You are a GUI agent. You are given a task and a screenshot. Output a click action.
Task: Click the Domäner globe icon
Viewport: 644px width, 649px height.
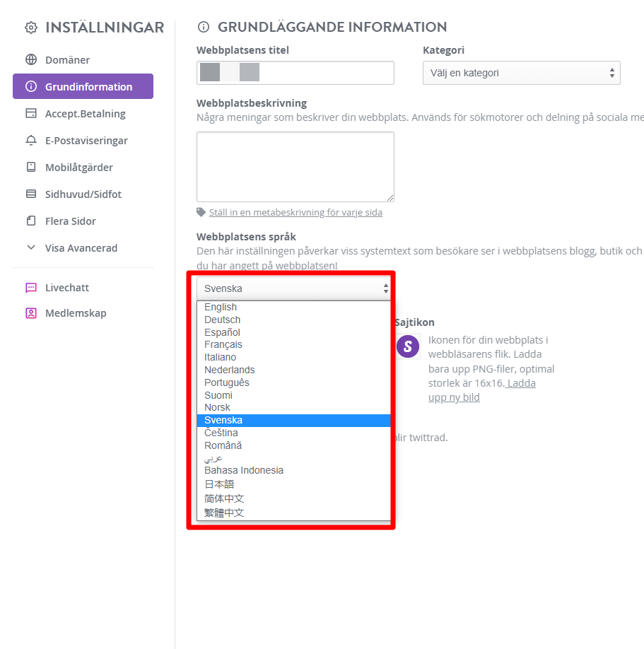click(x=31, y=59)
